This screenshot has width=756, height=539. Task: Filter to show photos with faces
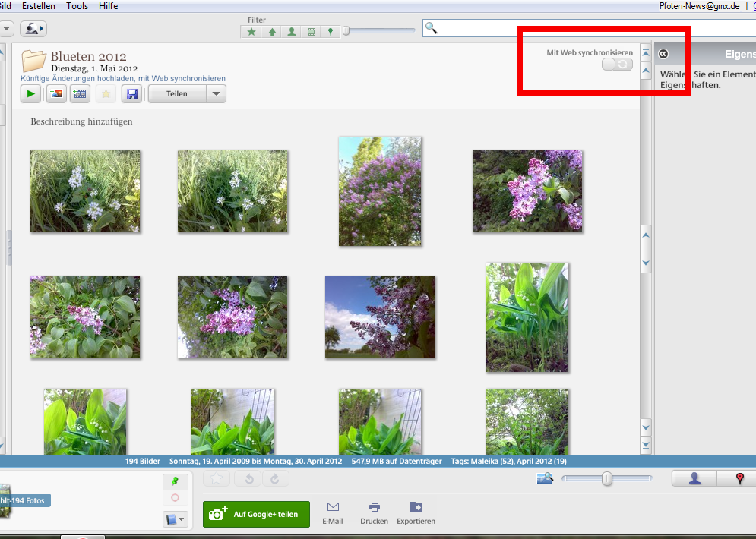point(292,32)
